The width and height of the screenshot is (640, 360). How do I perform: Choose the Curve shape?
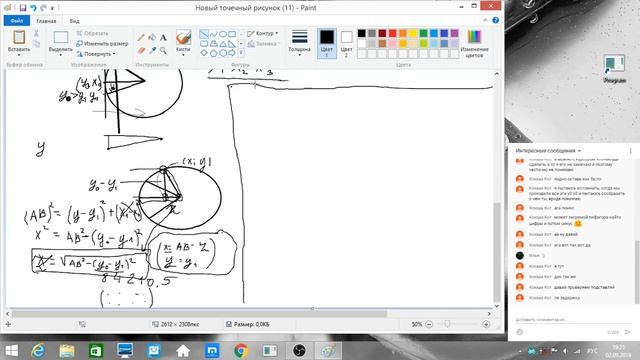tap(213, 34)
